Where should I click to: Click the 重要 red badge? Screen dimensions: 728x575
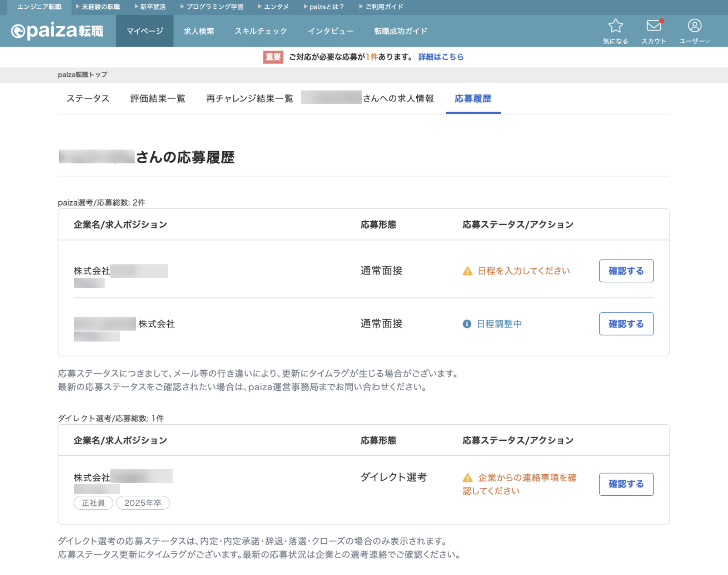click(273, 57)
